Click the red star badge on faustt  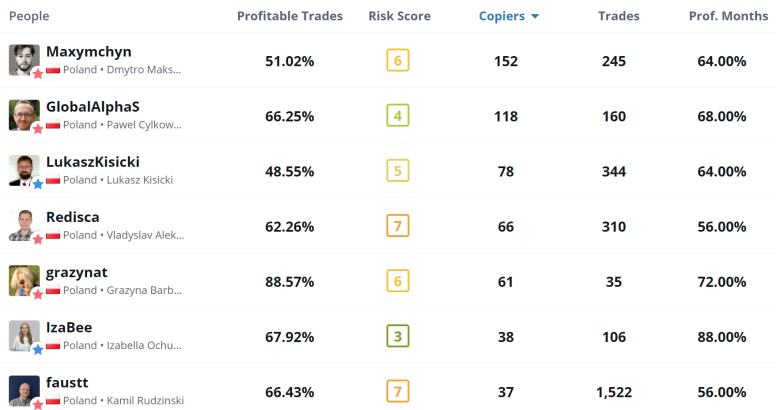click(38, 403)
